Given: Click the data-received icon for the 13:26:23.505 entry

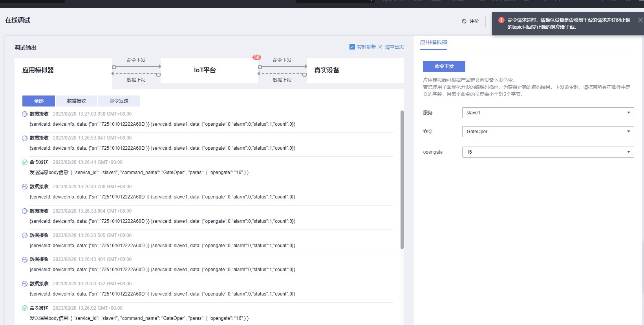Looking at the screenshot, I should point(25,235).
